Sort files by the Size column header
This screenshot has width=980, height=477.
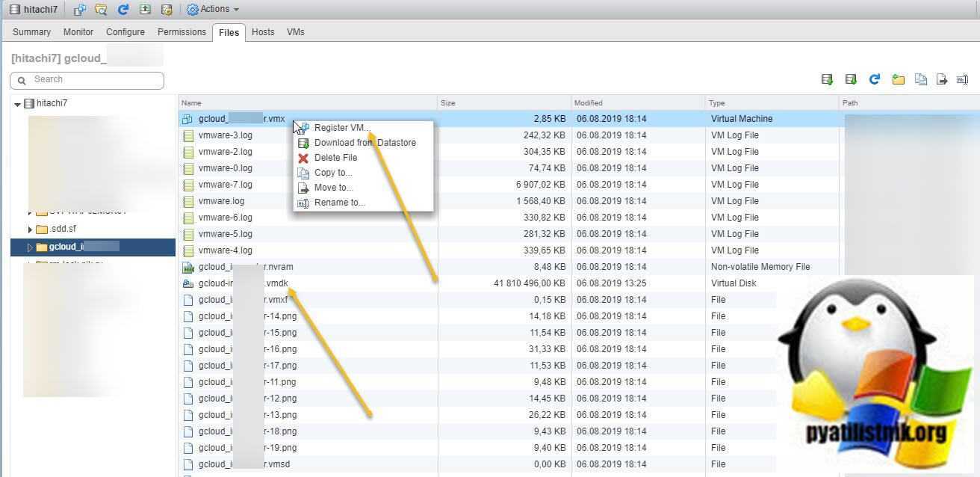click(448, 103)
